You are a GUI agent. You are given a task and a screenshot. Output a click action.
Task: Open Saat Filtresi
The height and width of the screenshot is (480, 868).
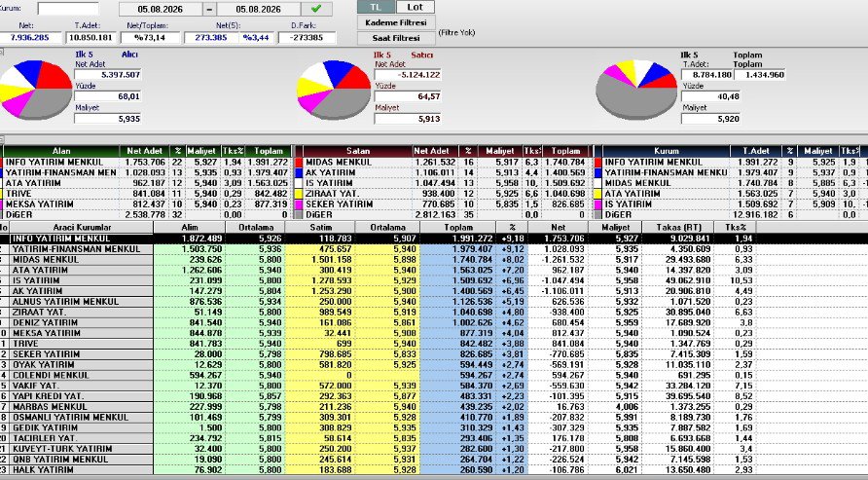click(x=396, y=38)
